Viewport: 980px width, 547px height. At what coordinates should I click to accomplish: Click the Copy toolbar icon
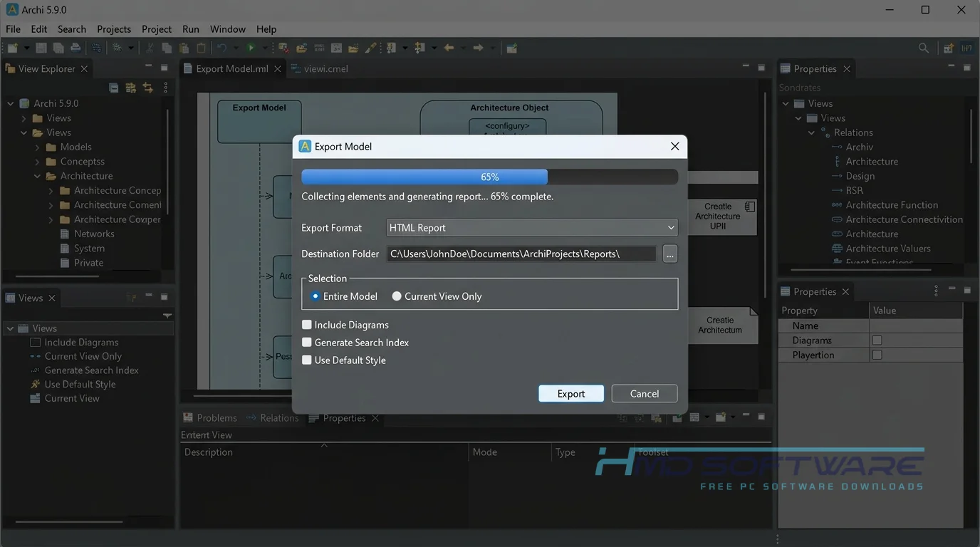167,48
